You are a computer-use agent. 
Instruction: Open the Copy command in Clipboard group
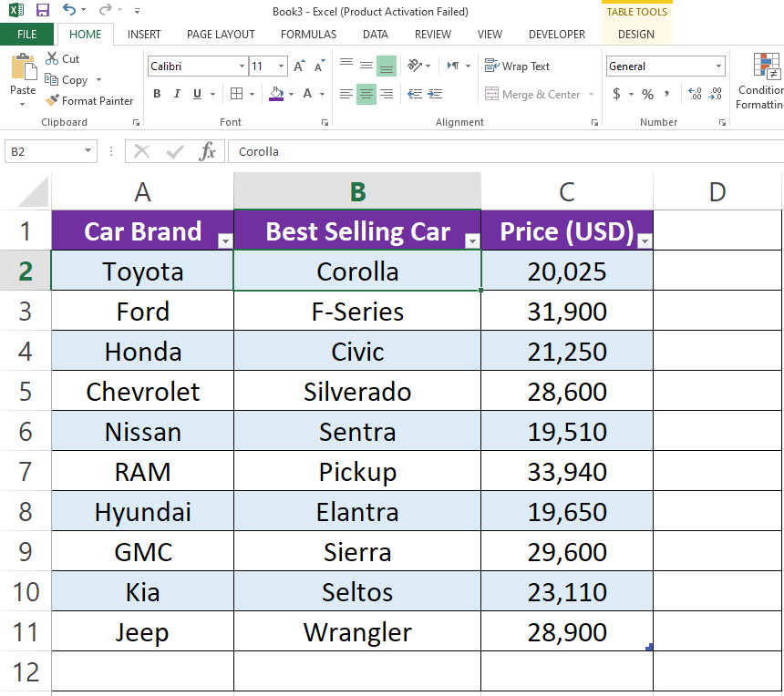tap(68, 80)
